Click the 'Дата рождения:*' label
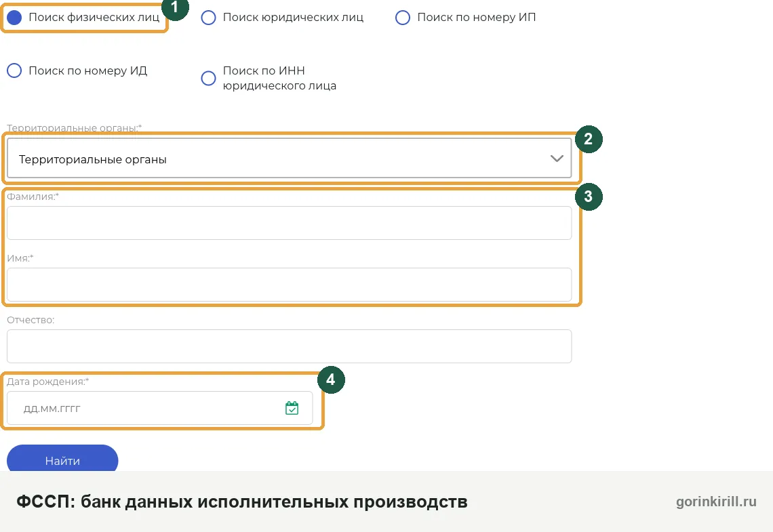This screenshot has width=773, height=532. (x=48, y=382)
